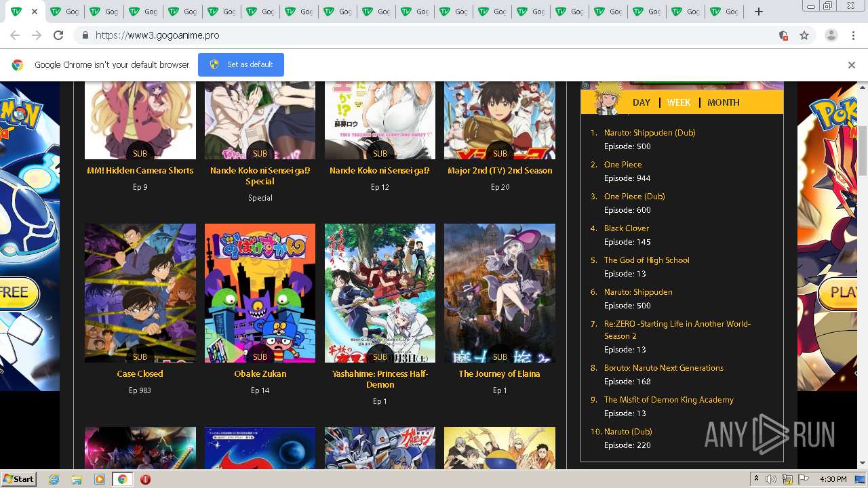Viewport: 868px width, 488px height.
Task: Open Chrome three-dot menu
Action: click(x=852, y=35)
